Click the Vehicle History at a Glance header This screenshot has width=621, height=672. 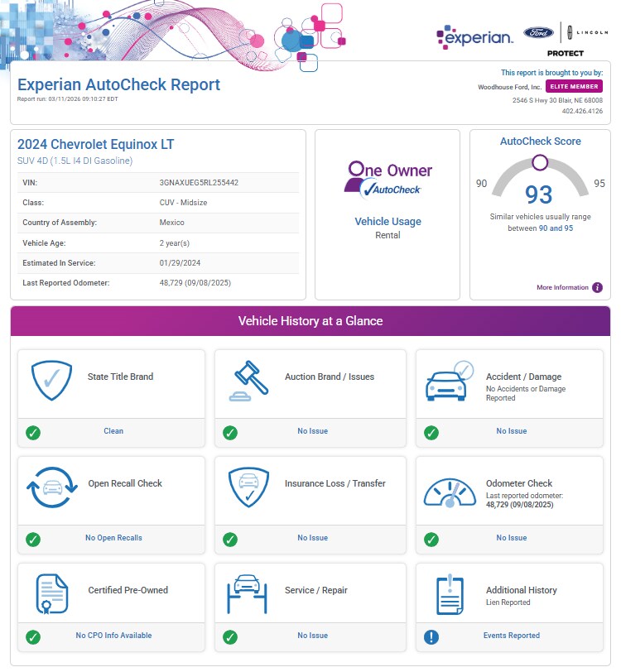(x=310, y=321)
